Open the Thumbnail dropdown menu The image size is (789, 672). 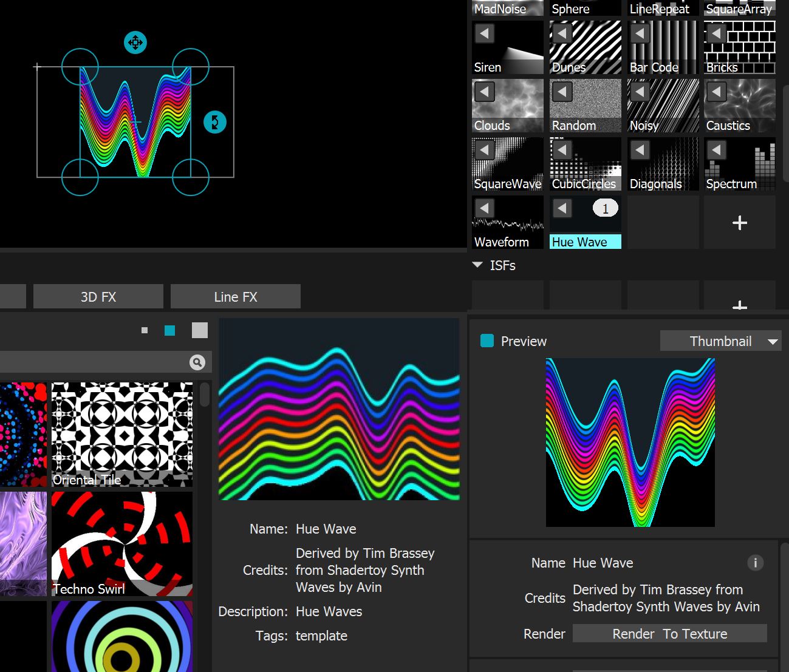720,341
